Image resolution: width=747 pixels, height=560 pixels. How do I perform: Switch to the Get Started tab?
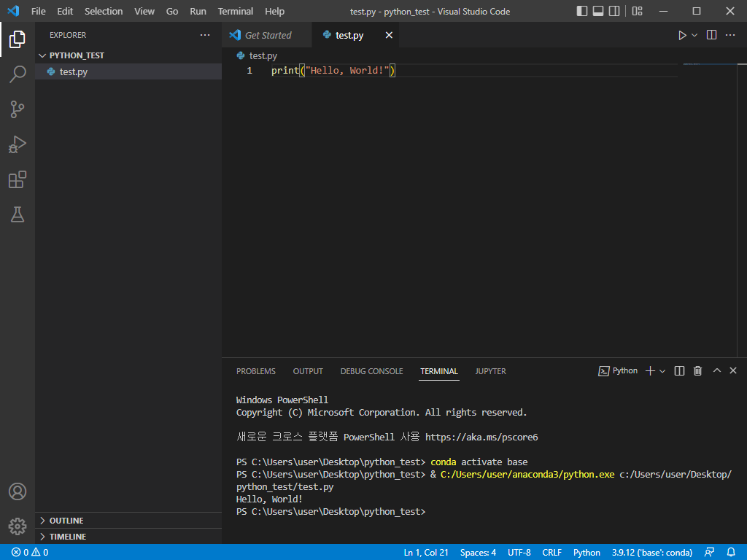[x=266, y=35]
